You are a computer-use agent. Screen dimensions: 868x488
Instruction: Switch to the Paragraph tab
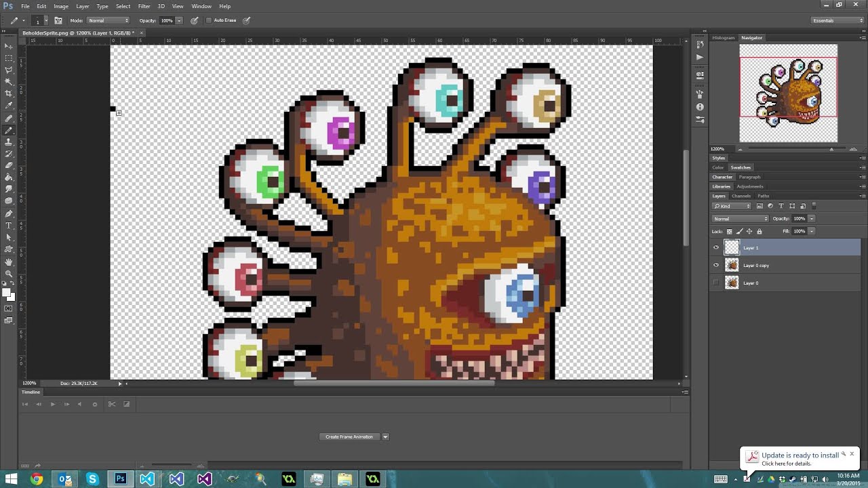tap(750, 177)
